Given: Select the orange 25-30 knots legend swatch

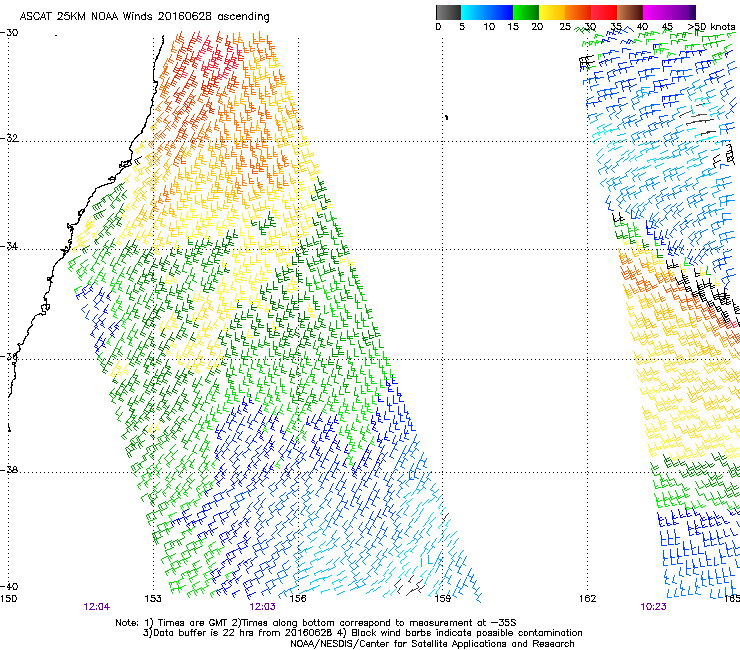Looking at the screenshot, I should (578, 12).
